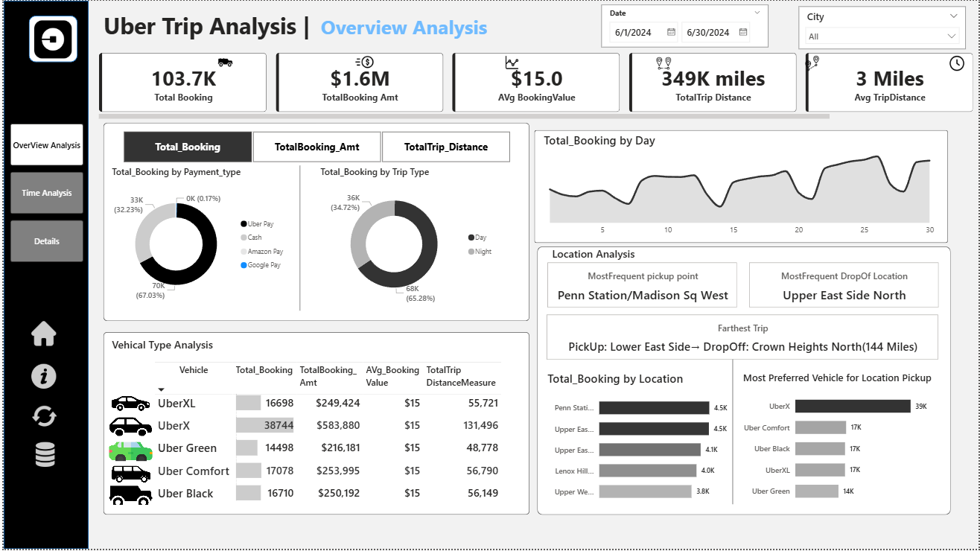Click the 48,778 cell in Uber Green row
Screen dimensions: 980x551
(483, 448)
